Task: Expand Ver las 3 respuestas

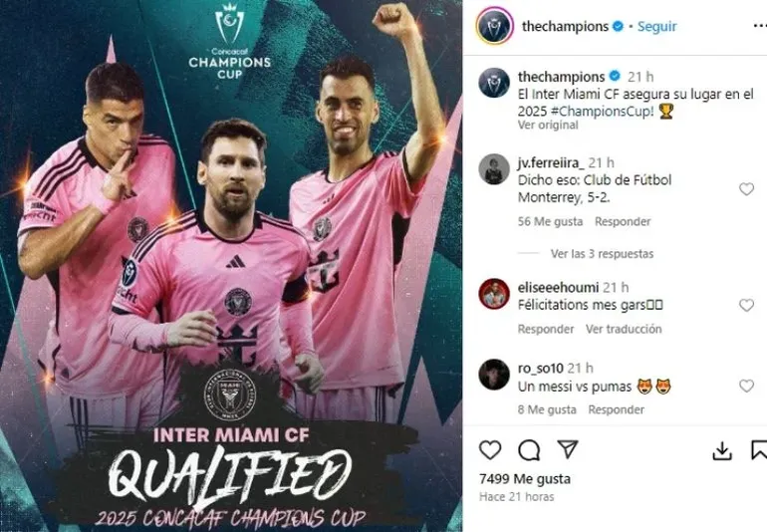Action: click(602, 253)
